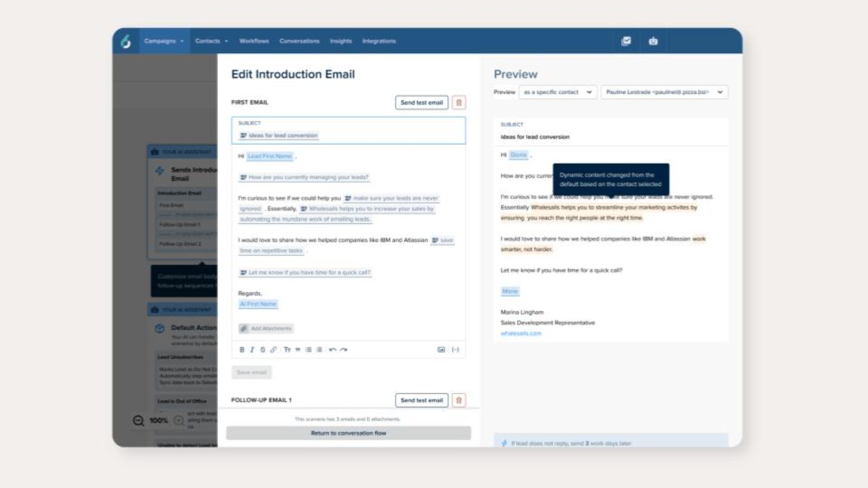868x488 pixels.
Task: Insert a block quote in the editor
Action: pyautogui.click(x=298, y=350)
